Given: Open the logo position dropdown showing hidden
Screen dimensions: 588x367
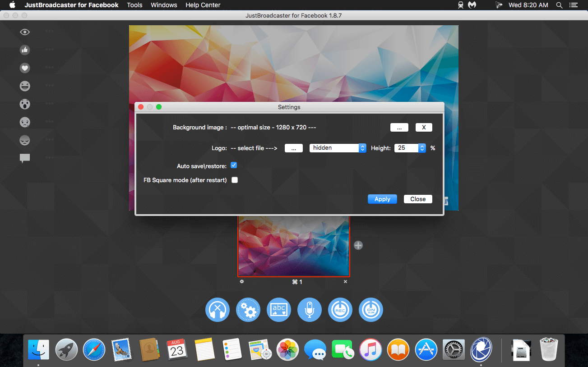Looking at the screenshot, I should coord(338,148).
